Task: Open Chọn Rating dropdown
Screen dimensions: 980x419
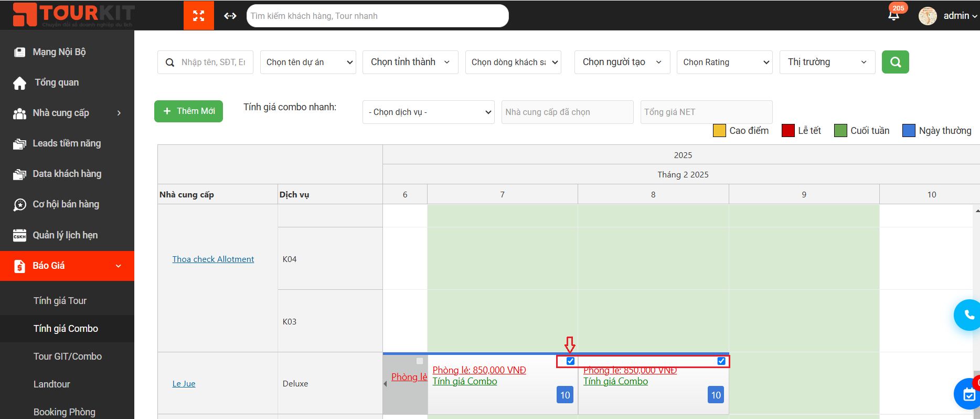Action: 725,62
